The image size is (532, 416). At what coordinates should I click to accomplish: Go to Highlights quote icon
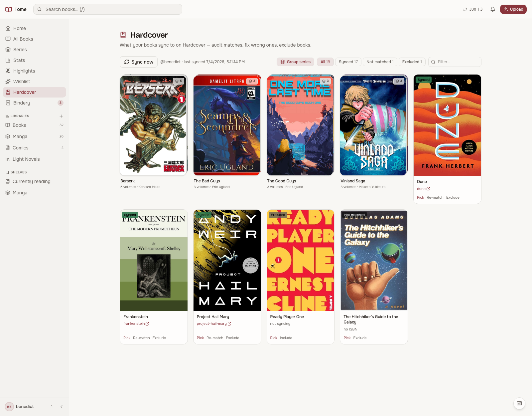click(8, 71)
